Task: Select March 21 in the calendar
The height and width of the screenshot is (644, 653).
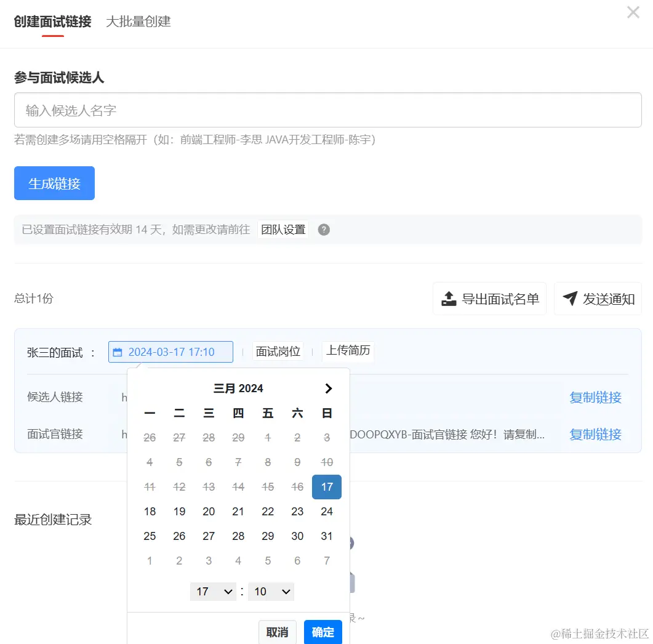Action: [x=238, y=511]
